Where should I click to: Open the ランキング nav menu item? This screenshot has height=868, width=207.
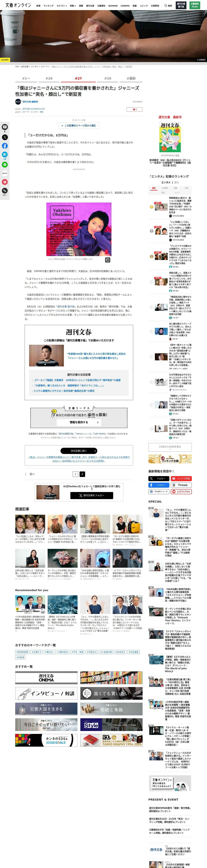[48, 6]
